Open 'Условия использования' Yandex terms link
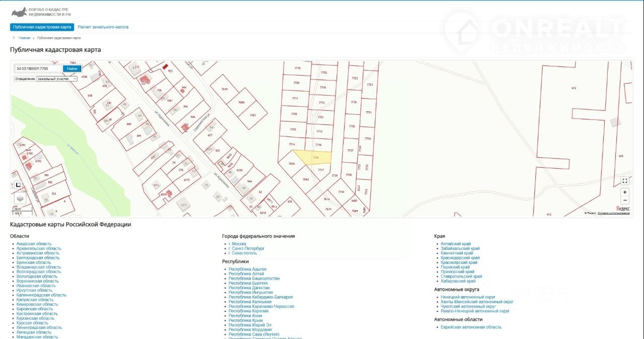This screenshot has height=339, width=644. coord(613,213)
